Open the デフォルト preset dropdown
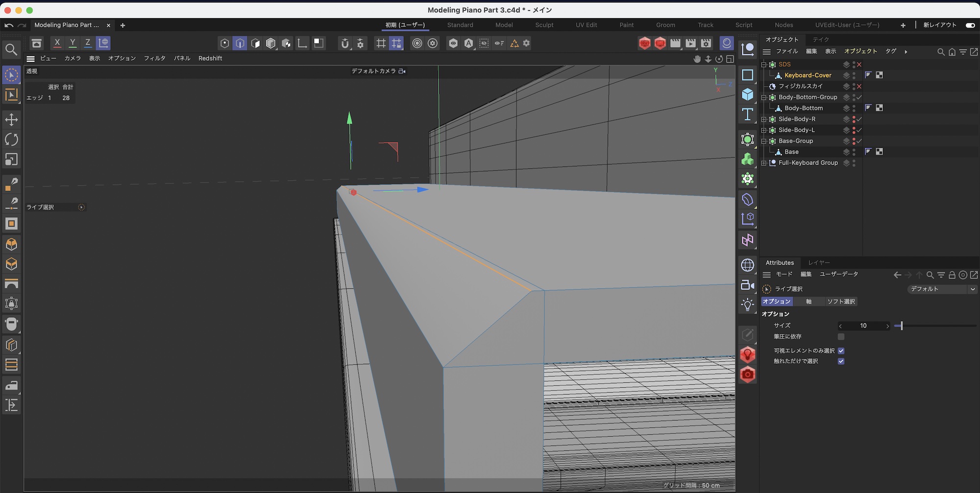This screenshot has width=980, height=493. [x=942, y=289]
